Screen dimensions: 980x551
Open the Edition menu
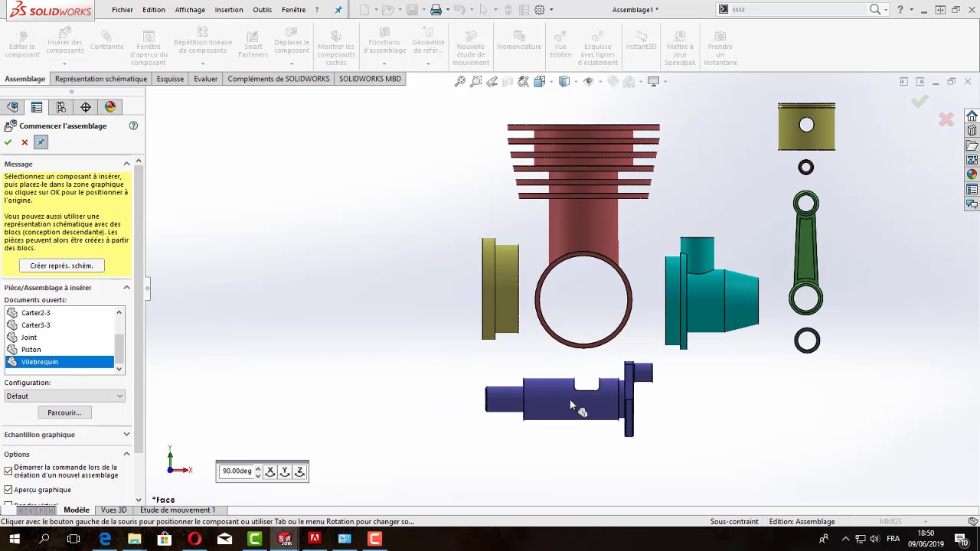(153, 10)
